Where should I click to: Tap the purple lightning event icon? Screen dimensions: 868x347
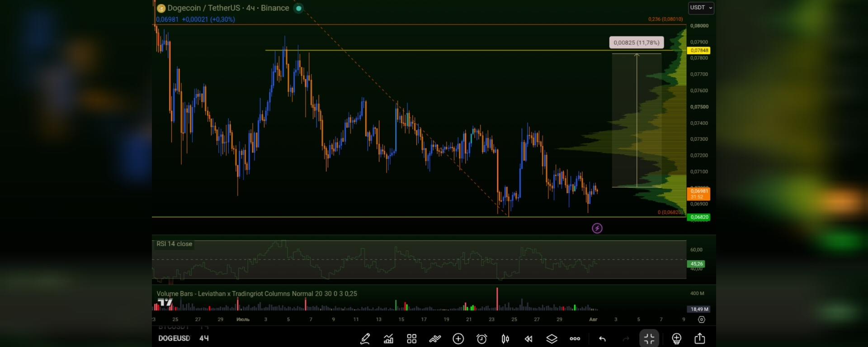point(597,228)
